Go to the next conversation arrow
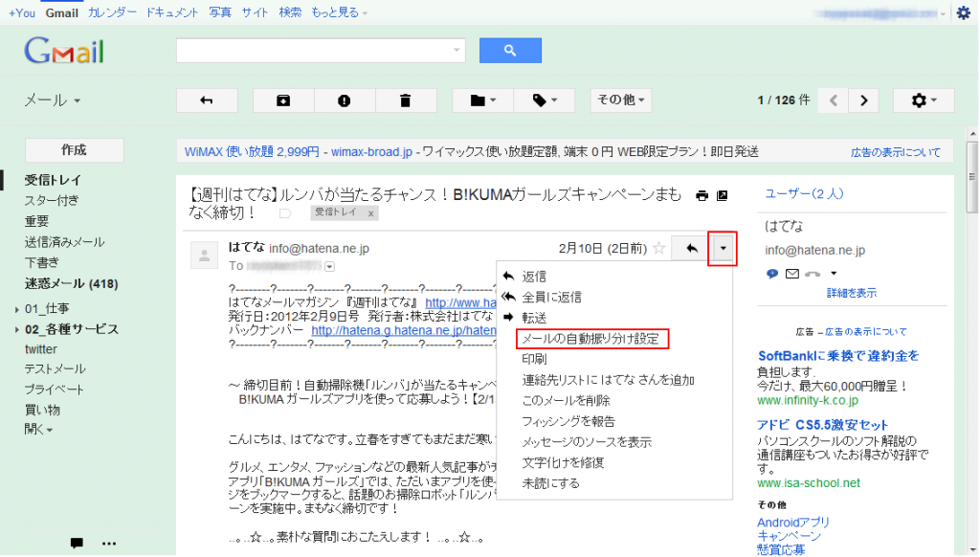Viewport: 980px width, 557px height. tap(863, 100)
